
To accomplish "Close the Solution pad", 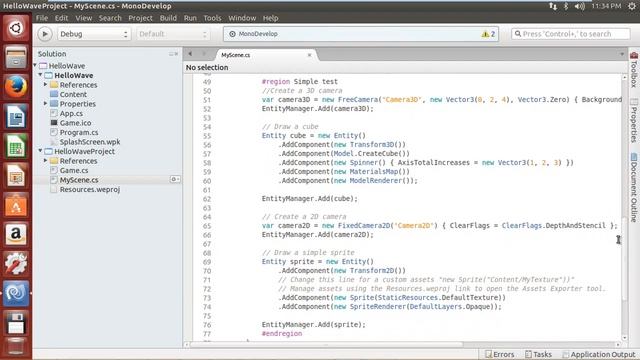I will 176,54.
